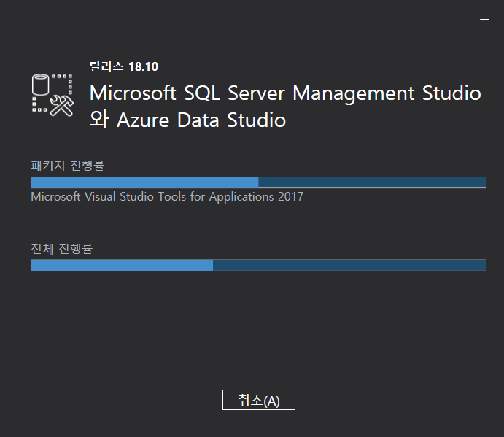Screen dimensions: 504x437
Task: Click the 전체 진행률 progress bar
Action: tap(258, 266)
